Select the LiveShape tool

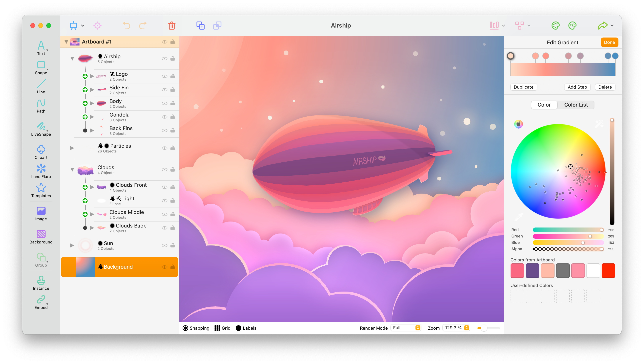click(x=41, y=129)
